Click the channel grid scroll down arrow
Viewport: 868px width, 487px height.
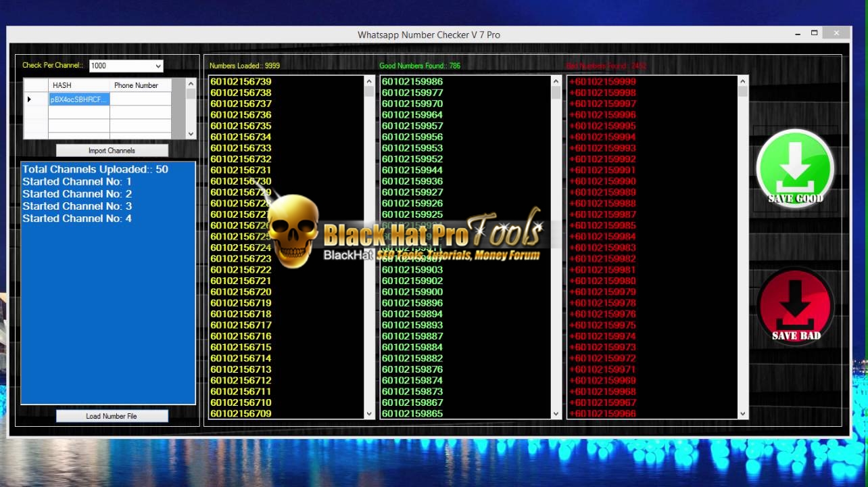pyautogui.click(x=191, y=134)
